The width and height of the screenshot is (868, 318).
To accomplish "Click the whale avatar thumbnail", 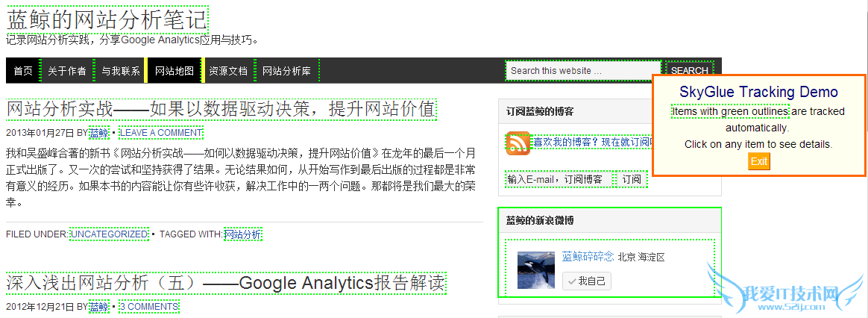I will (x=535, y=269).
